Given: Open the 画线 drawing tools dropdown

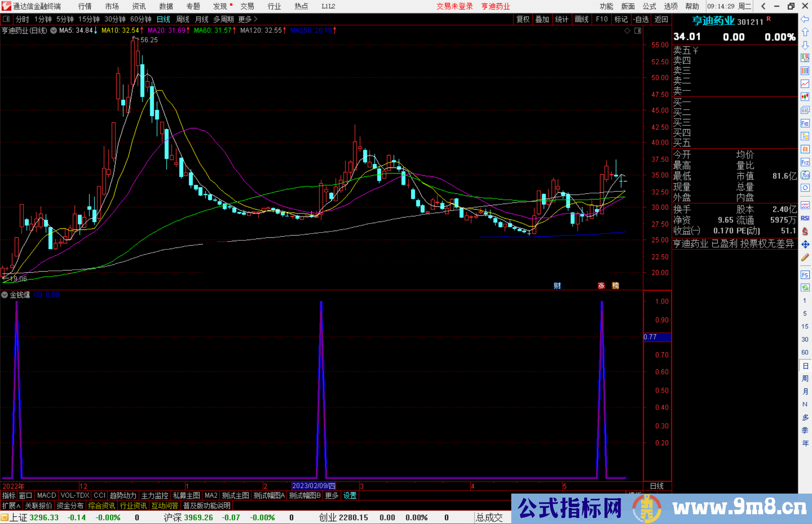Looking at the screenshot, I should 582,19.
